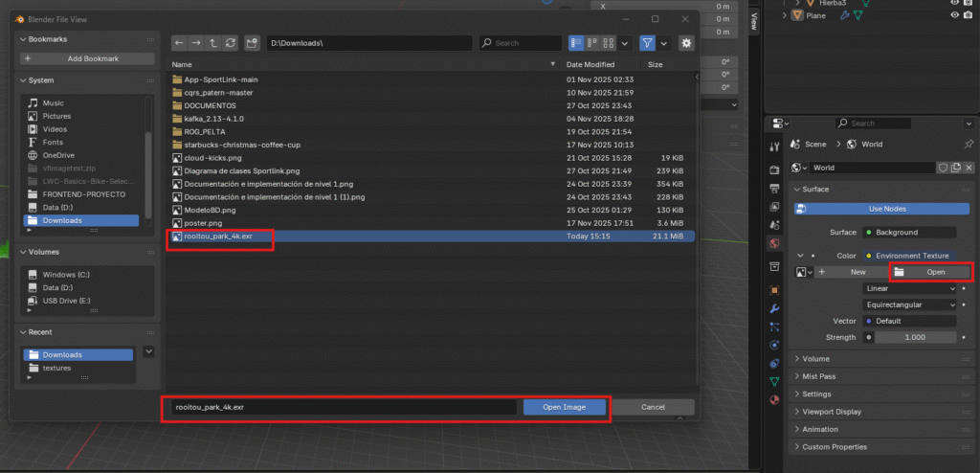Adjust the Strength value slider
The image size is (980, 473).
914,337
